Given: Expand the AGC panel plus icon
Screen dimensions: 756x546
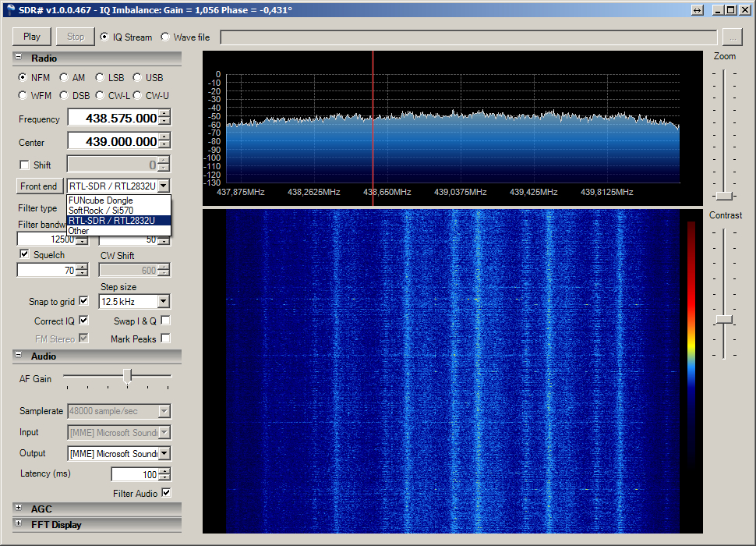Looking at the screenshot, I should tap(19, 508).
